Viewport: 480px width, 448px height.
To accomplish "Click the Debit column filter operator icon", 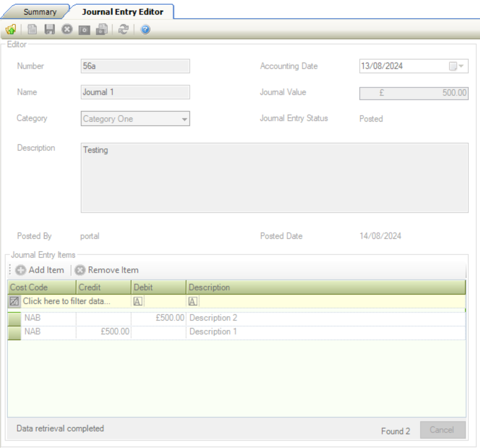I will (137, 301).
